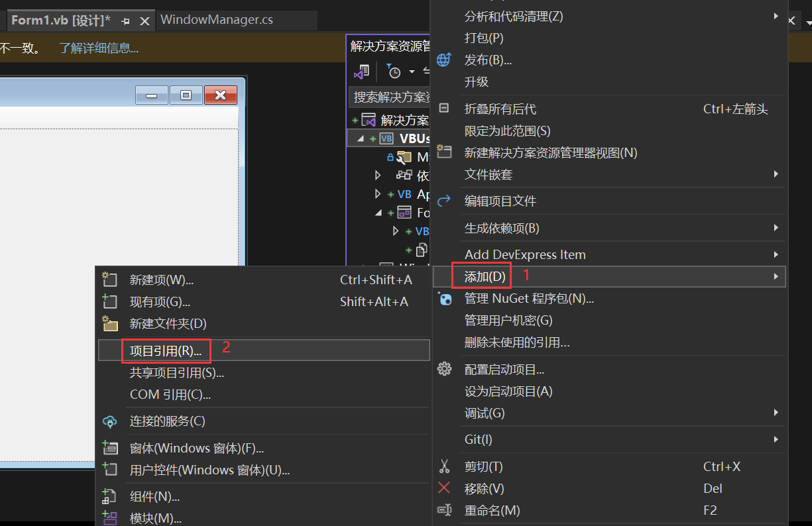This screenshot has width=812, height=526.
Task: Click the pending changes filter clock icon
Action: 394,72
